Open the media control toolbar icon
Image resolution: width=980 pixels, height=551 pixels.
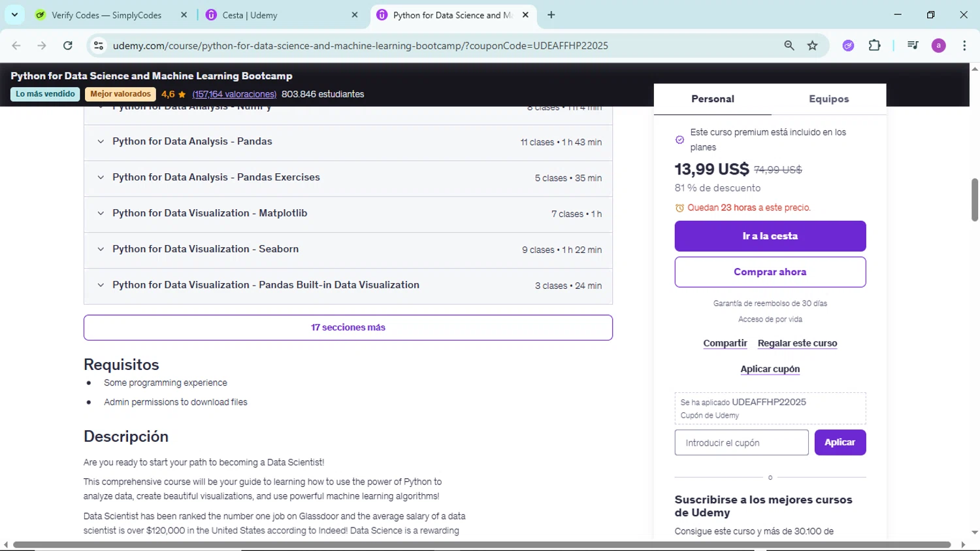click(x=913, y=46)
